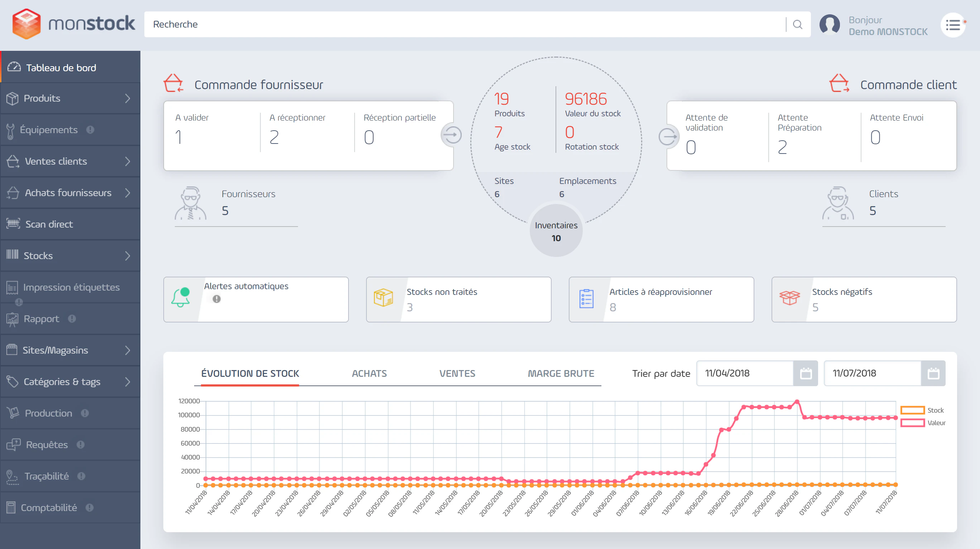Click info badge under Alertes automatiques
Viewport: 980px width, 549px height.
point(216,299)
